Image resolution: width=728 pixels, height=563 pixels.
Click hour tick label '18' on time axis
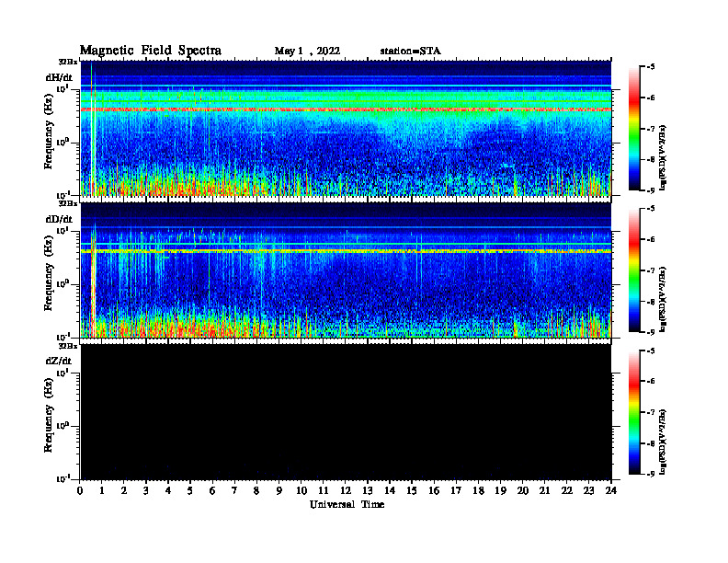pyautogui.click(x=478, y=491)
